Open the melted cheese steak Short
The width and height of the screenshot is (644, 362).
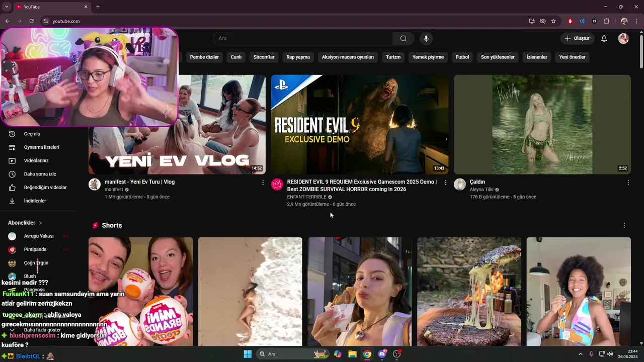point(469,292)
